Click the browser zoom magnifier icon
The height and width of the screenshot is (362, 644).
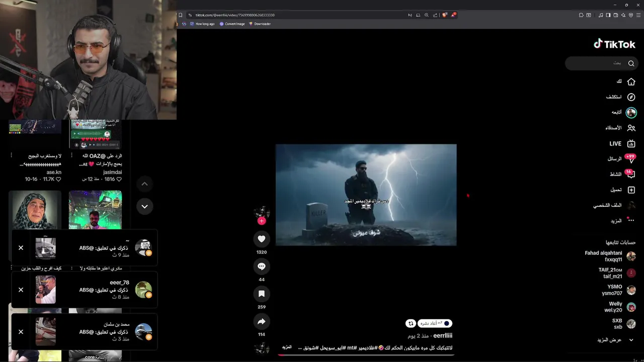click(x=427, y=15)
